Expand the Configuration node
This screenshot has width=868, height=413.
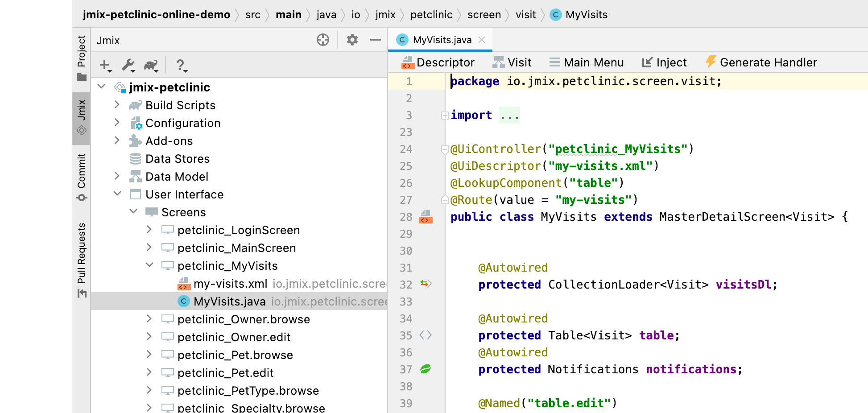pos(117,122)
